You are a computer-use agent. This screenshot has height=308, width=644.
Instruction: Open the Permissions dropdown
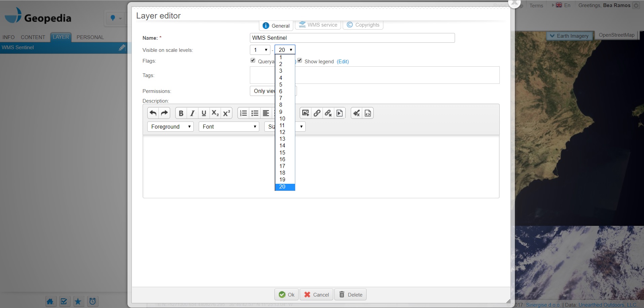pos(273,91)
